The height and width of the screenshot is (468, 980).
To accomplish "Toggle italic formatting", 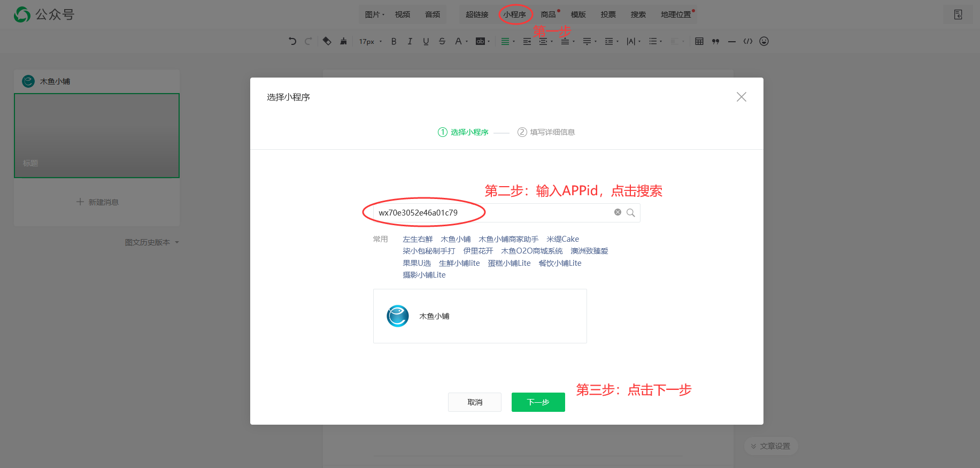I will (x=410, y=41).
